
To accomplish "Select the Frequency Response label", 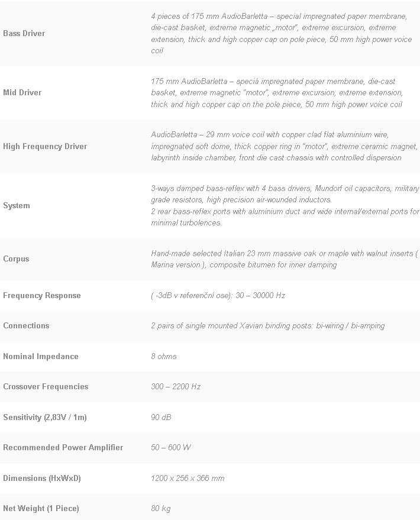I will pos(42,296).
